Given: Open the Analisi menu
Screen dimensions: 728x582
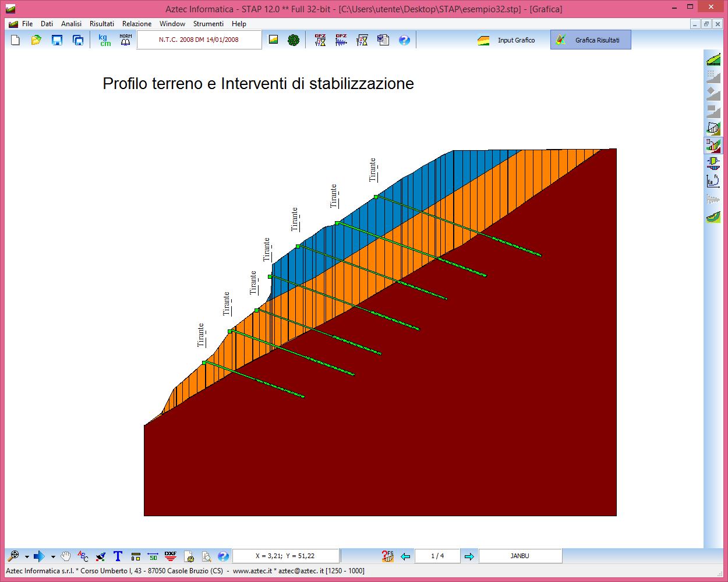Looking at the screenshot, I should [x=71, y=24].
